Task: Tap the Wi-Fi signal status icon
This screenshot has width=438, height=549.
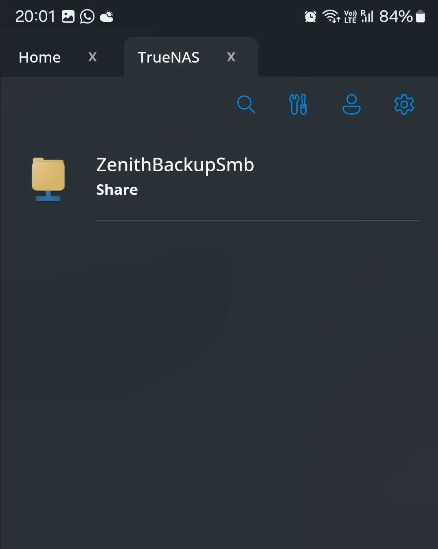Action: (x=331, y=16)
